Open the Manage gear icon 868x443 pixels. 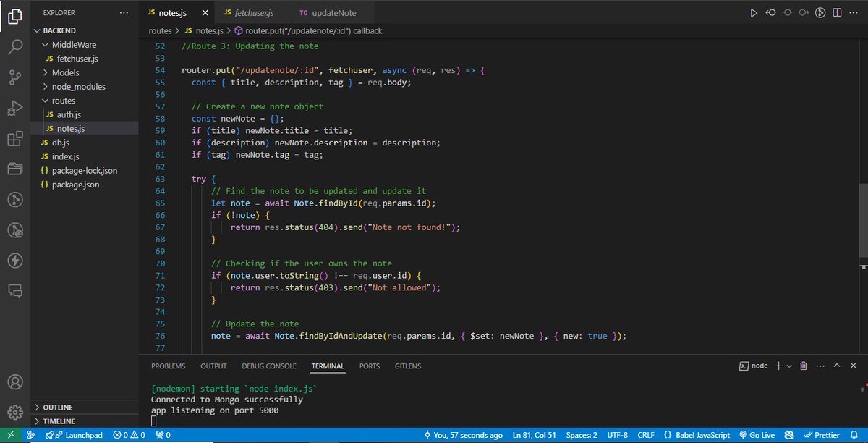click(x=14, y=413)
